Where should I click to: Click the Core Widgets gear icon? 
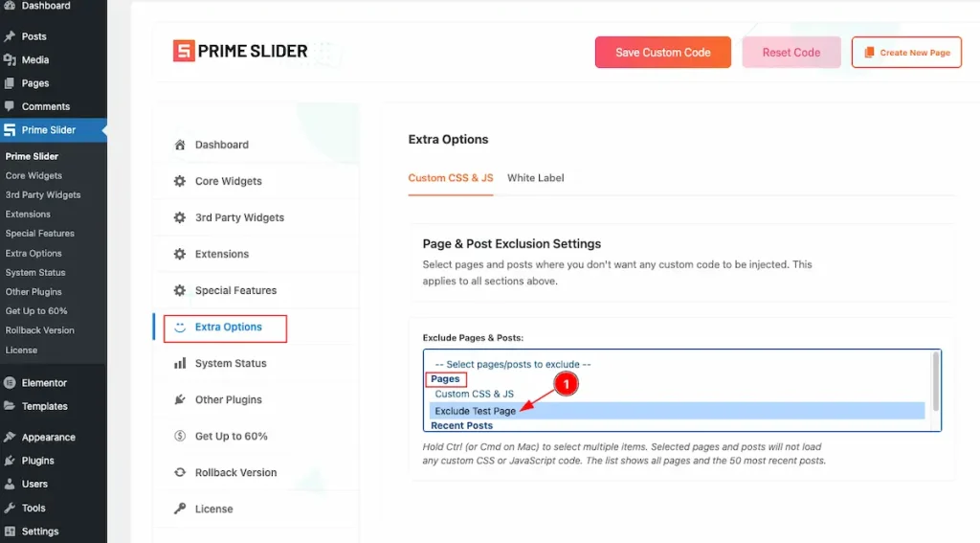point(179,181)
